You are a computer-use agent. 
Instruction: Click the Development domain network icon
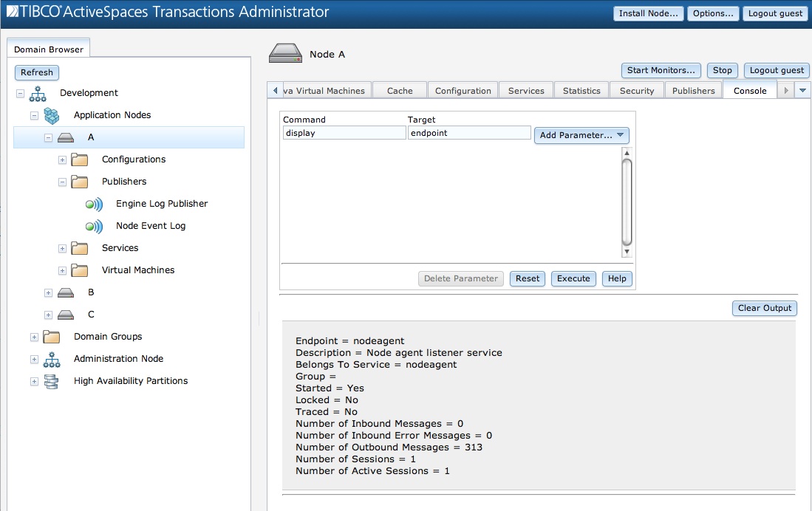tap(38, 94)
